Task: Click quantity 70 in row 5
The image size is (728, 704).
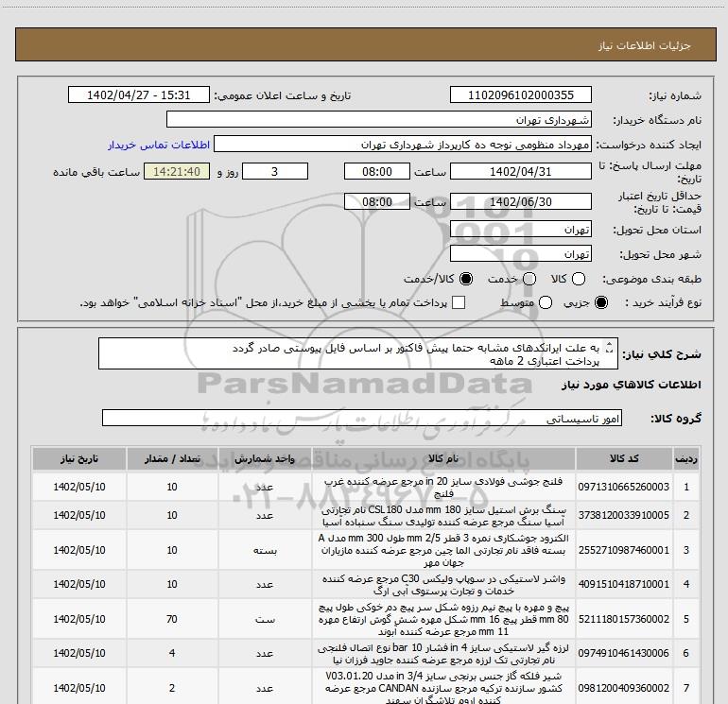Action: 172,619
